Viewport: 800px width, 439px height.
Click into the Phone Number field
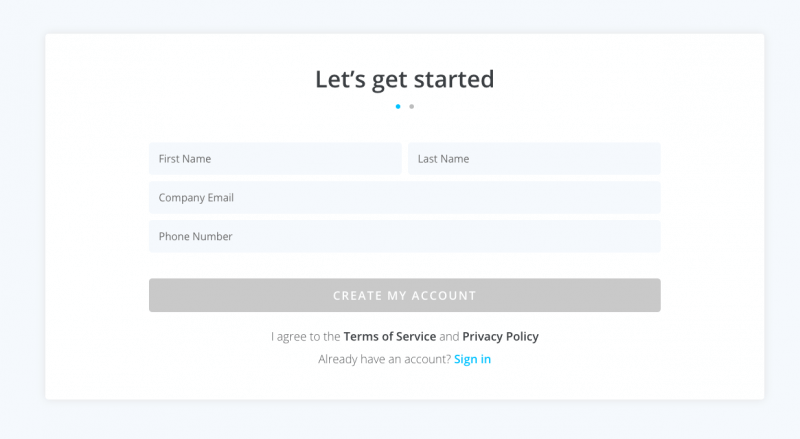coord(404,237)
